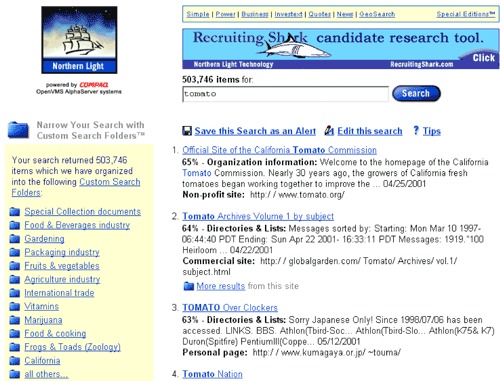Open the Packaging industry folder link
Image resolution: width=500 pixels, height=381 pixels.
click(x=62, y=252)
